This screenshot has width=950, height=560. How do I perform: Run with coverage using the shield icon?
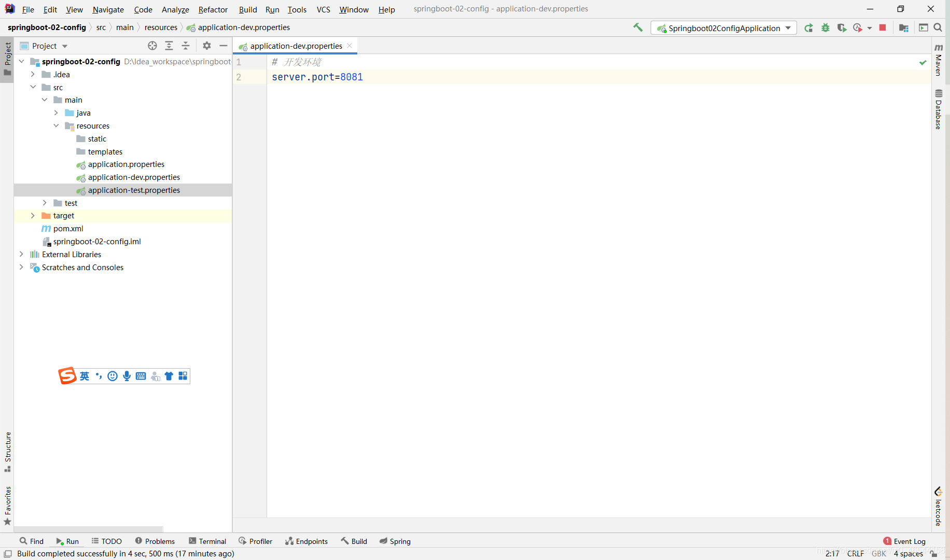(842, 28)
